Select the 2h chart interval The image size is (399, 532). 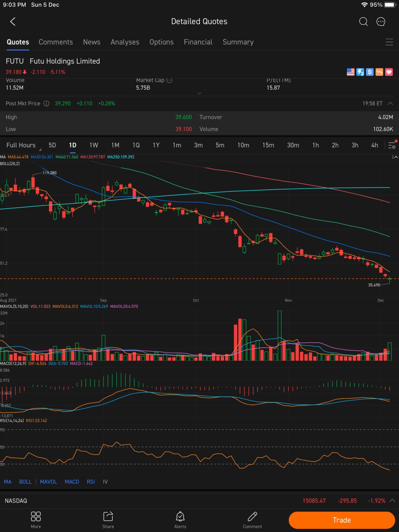coord(335,145)
